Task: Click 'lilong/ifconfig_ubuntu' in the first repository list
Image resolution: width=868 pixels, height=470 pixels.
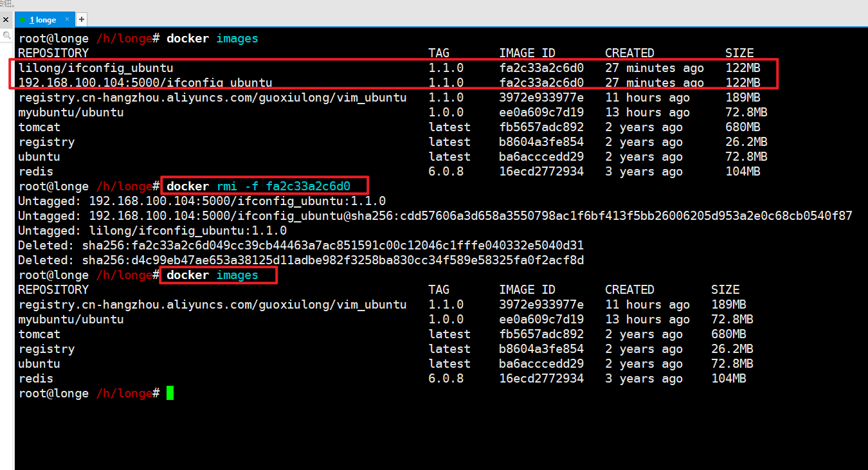Action: [96, 68]
